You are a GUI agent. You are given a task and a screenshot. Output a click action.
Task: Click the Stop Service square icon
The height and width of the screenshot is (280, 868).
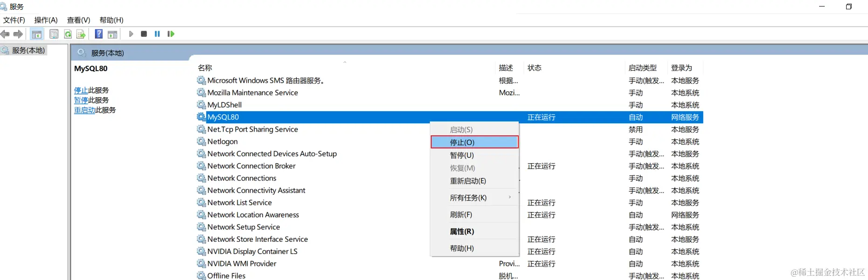[144, 34]
